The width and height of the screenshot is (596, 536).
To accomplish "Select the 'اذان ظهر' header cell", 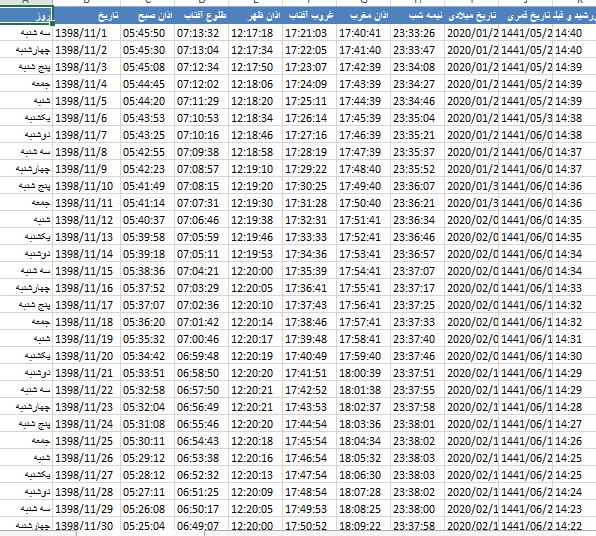I will pyautogui.click(x=255, y=16).
